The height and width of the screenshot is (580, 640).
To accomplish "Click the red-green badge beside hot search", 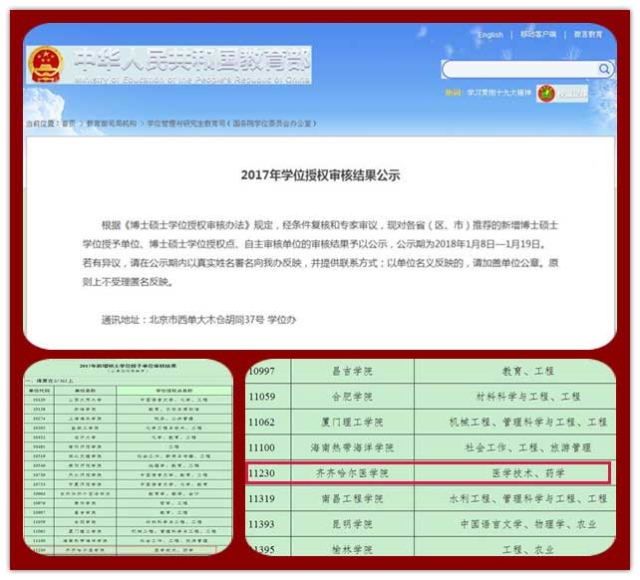I will click(x=547, y=94).
